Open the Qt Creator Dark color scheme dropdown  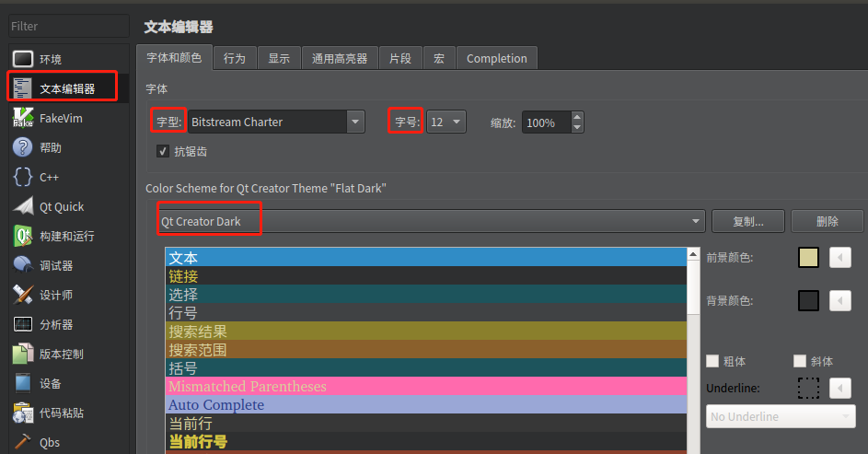431,221
